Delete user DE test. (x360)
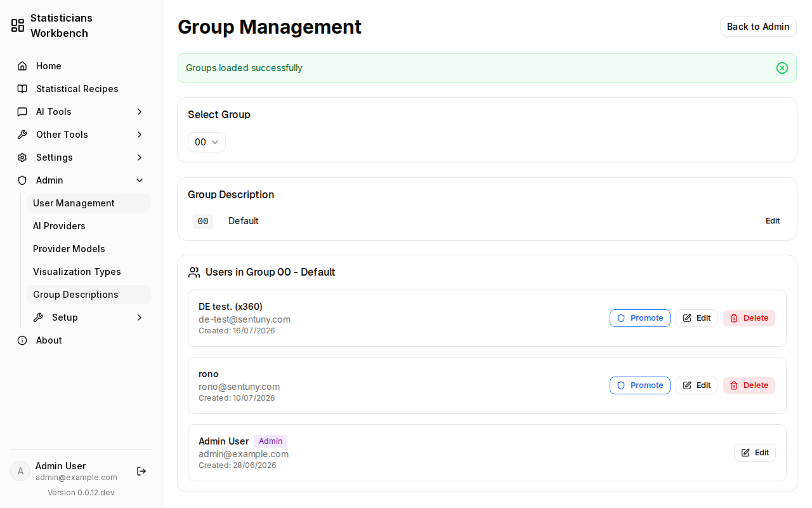This screenshot has width=812, height=508. (x=749, y=318)
